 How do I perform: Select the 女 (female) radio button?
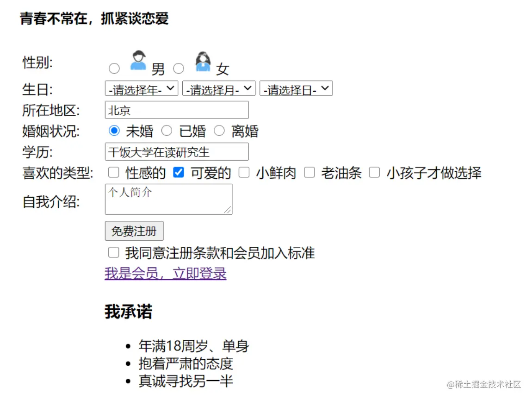[179, 69]
